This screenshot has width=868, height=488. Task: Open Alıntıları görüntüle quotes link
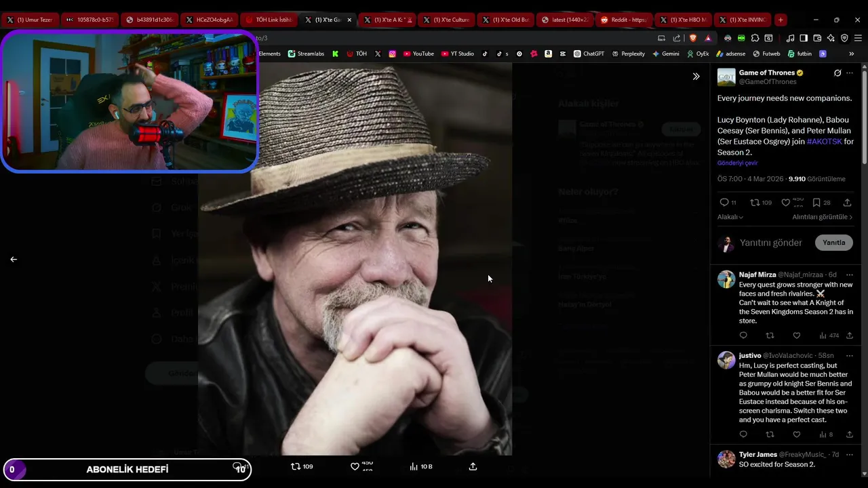click(x=823, y=217)
